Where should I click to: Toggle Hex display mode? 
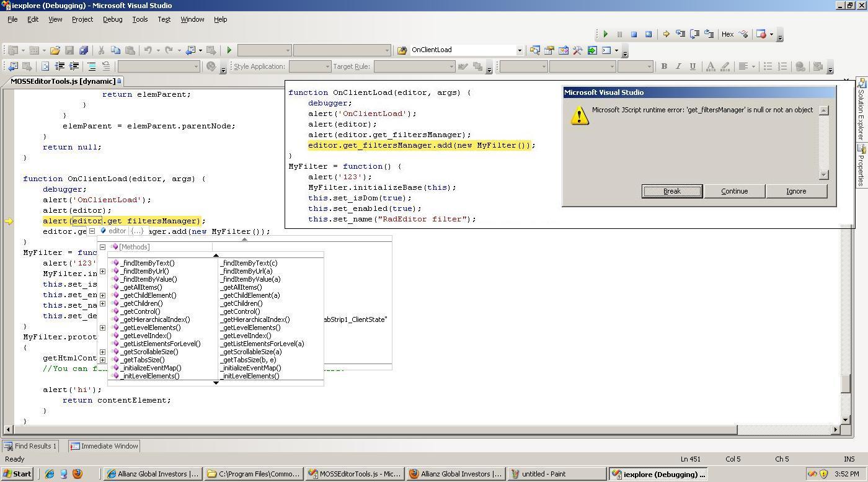coord(727,34)
